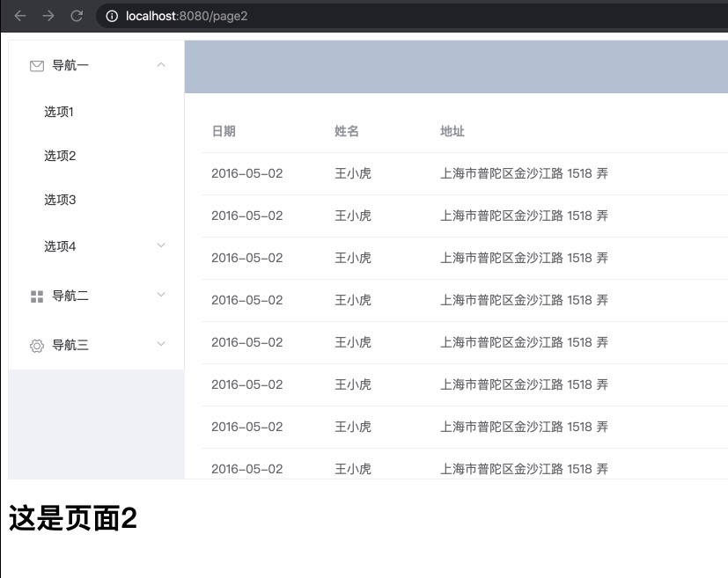Viewport: 728px width, 578px height.
Task: Collapse 导航一 using its up chevron
Action: [x=160, y=64]
